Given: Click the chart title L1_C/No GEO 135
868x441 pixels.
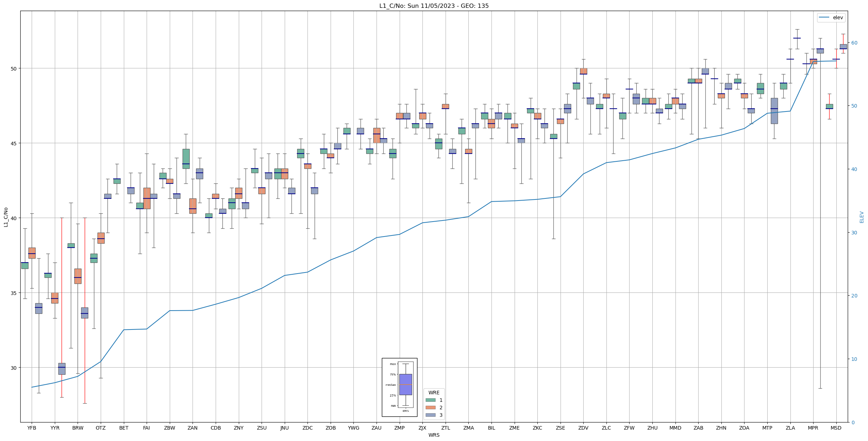Looking at the screenshot, I should (434, 6).
